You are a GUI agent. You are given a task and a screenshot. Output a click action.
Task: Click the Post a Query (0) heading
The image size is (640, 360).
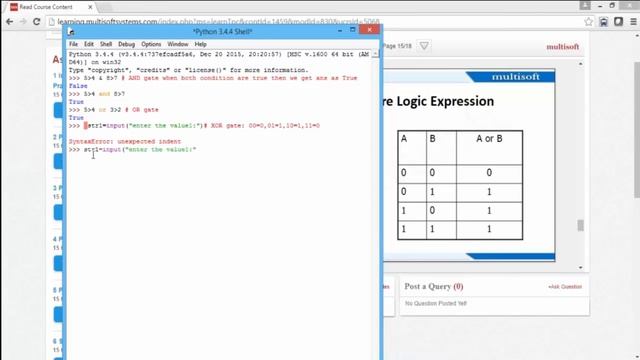[433, 287]
